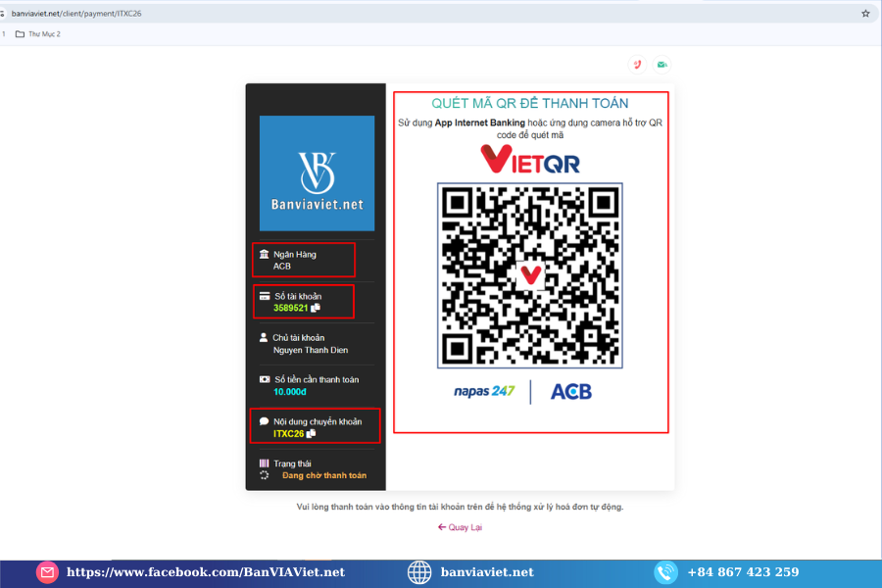Click the bank building icon beside Ngân Hàng

pyautogui.click(x=264, y=255)
